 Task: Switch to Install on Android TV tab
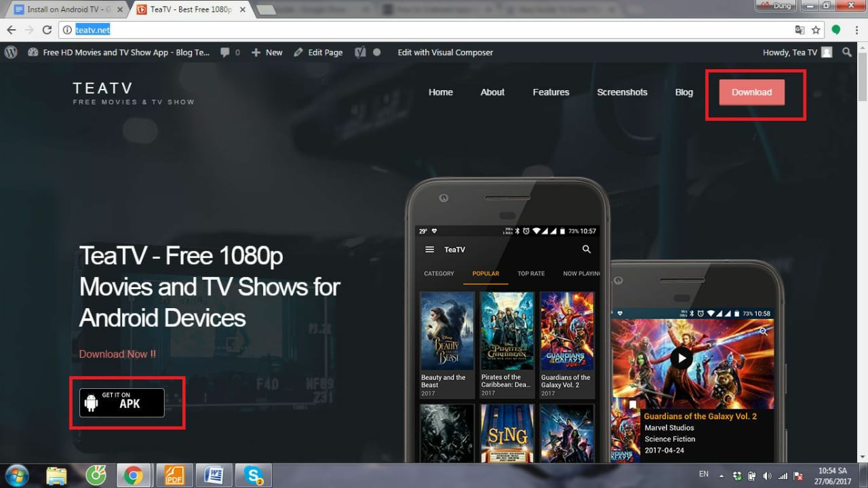pyautogui.click(x=65, y=10)
